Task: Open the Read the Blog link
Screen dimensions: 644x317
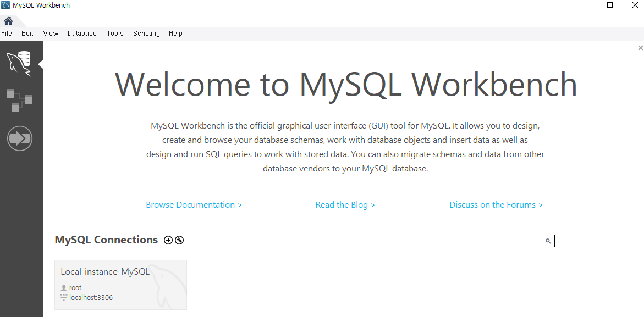Action: [x=345, y=204]
